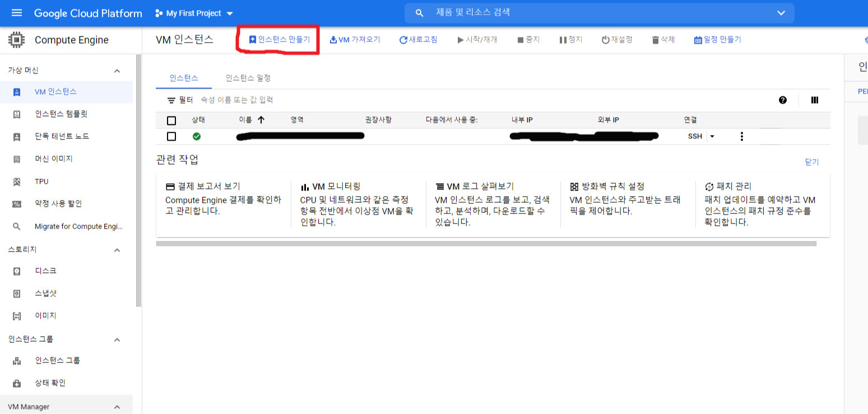The width and height of the screenshot is (868, 414).
Task: Click the 인스턴스 만들기 button
Action: tap(279, 40)
